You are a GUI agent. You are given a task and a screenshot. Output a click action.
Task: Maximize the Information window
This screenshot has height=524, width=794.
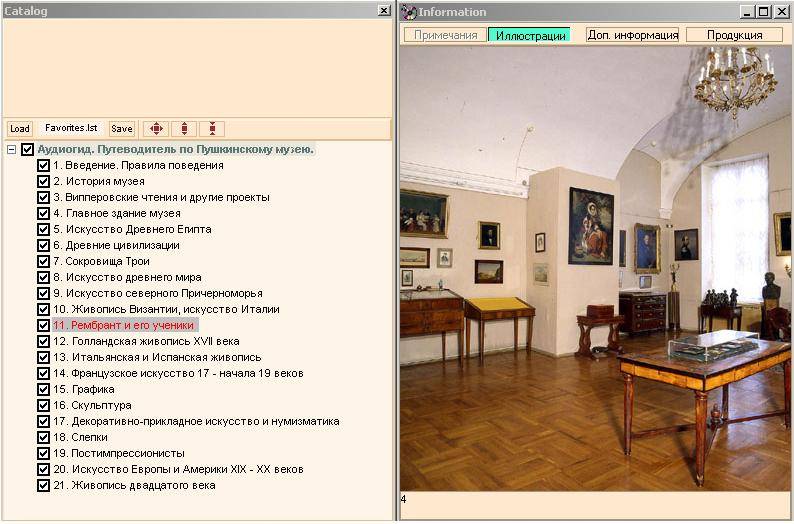click(x=764, y=12)
